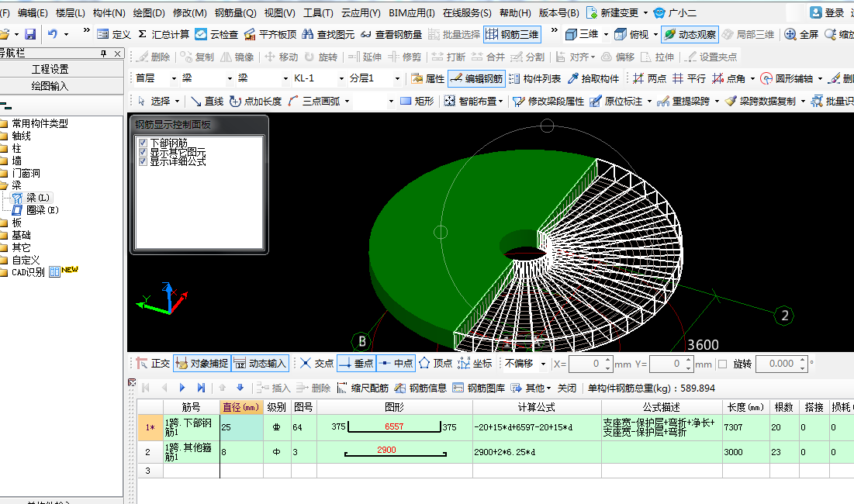Choose 点加长度 point-length tool
This screenshot has width=854, height=504.
pos(255,102)
